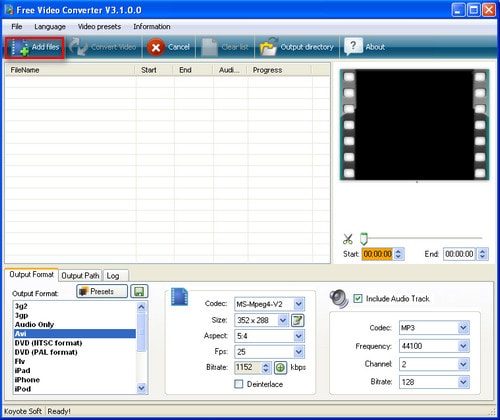Select DVD (PAL format) output format
The width and height of the screenshot is (500, 420).
coord(75,352)
